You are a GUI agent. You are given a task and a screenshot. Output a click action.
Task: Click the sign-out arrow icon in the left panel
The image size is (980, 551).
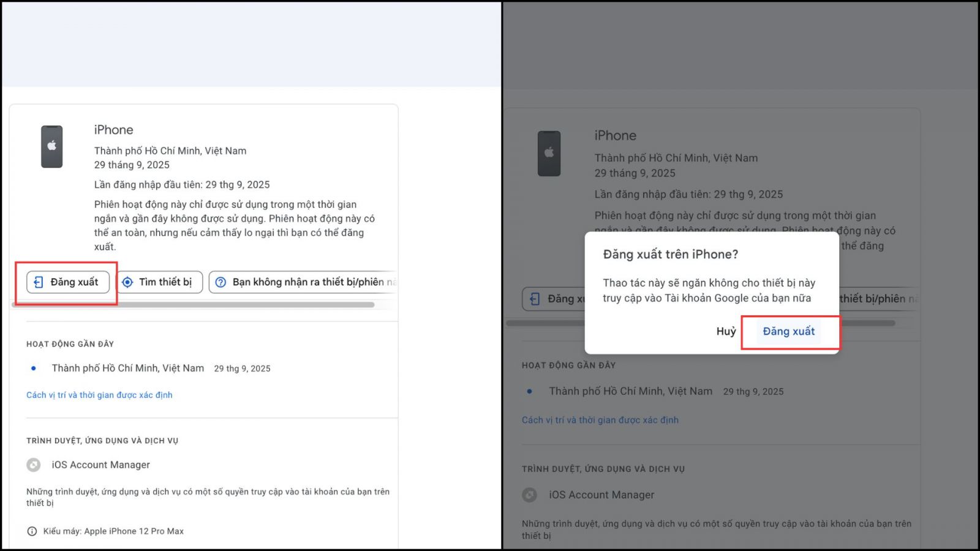39,282
